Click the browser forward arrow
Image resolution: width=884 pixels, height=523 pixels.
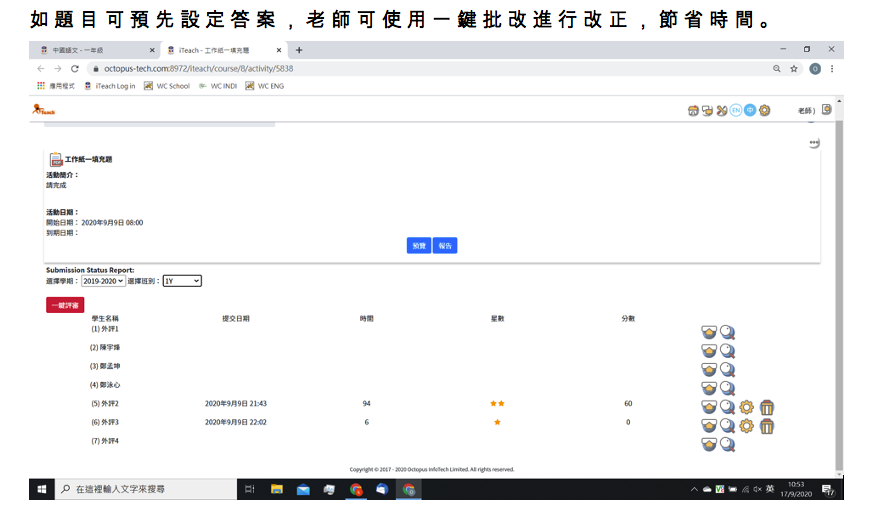[58, 69]
